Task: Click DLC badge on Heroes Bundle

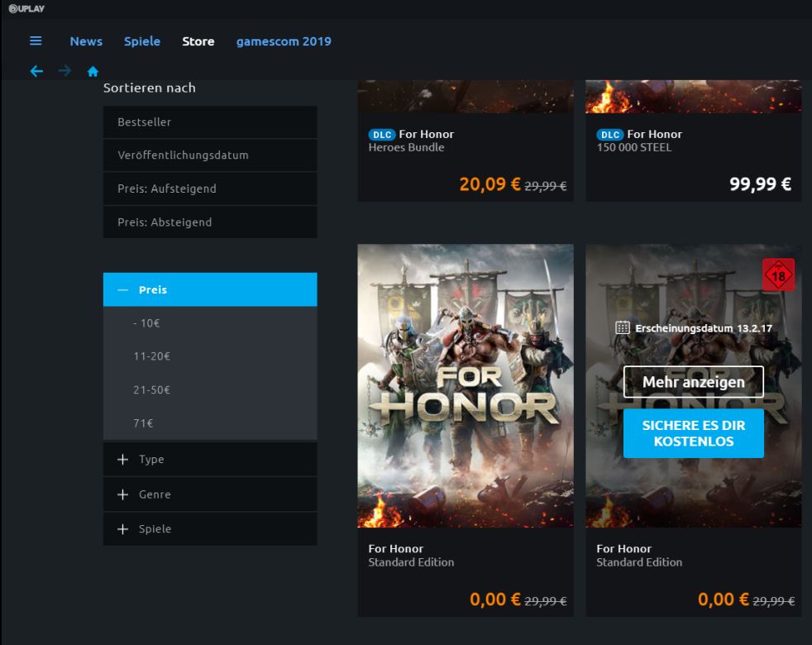Action: point(382,135)
